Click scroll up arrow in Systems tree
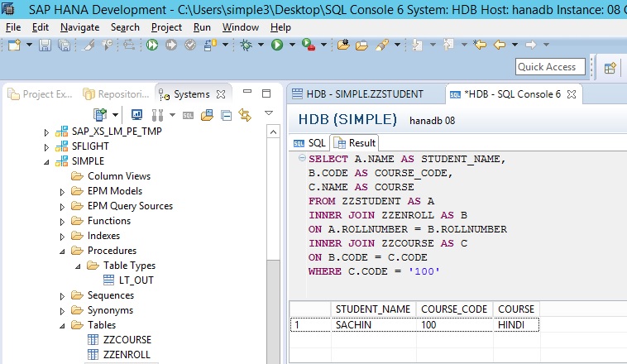 (273, 132)
